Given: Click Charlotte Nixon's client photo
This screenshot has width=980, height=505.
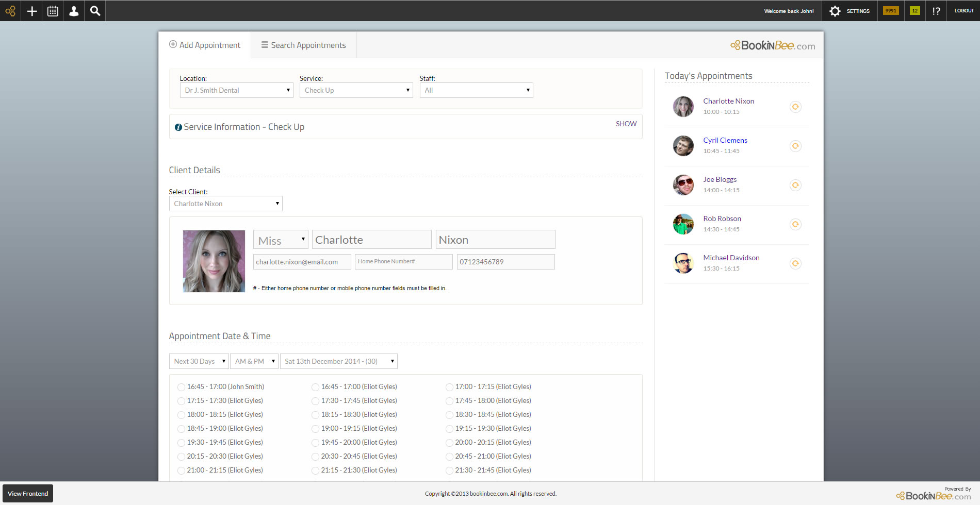Looking at the screenshot, I should (x=214, y=261).
